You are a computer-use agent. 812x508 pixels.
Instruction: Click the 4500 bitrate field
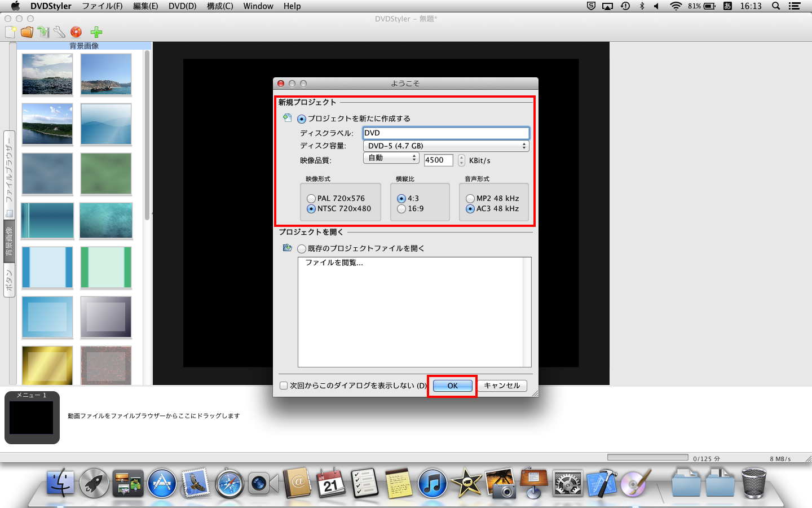tap(439, 160)
